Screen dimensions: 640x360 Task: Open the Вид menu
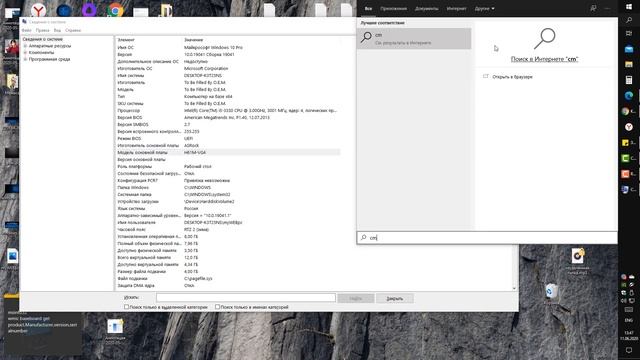(57, 30)
